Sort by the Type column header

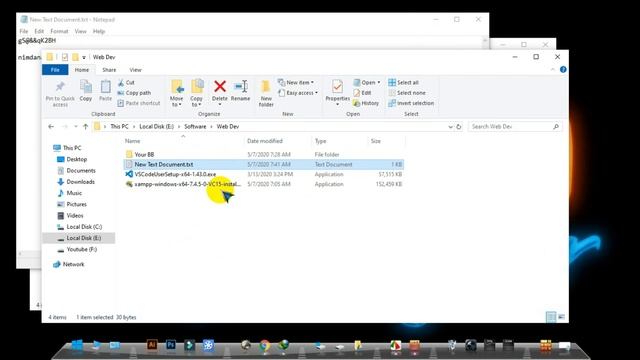click(x=320, y=141)
